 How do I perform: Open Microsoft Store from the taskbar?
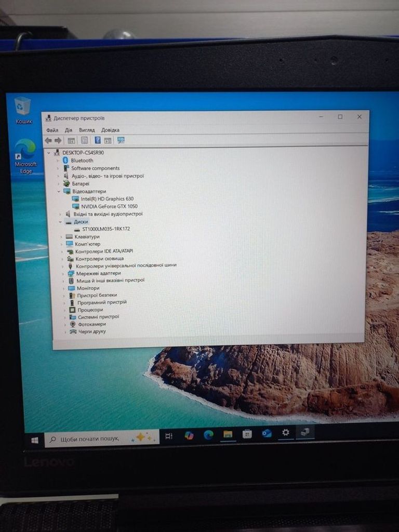[x=247, y=434]
